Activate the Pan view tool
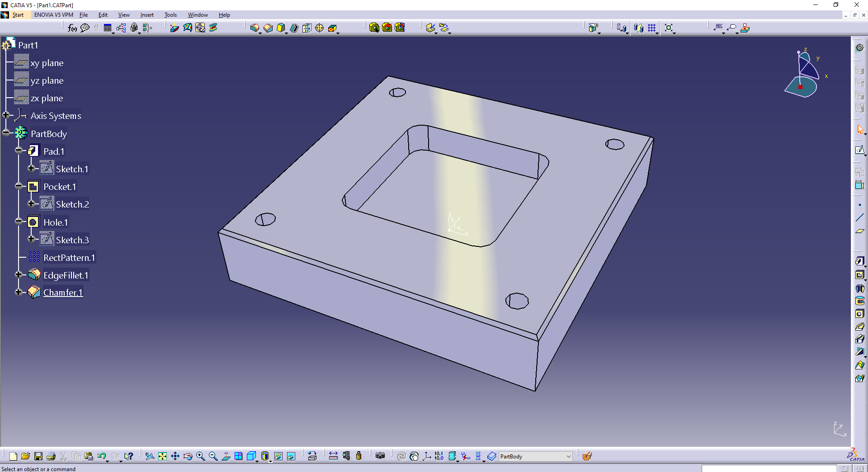The width and height of the screenshot is (868, 472). [x=175, y=456]
